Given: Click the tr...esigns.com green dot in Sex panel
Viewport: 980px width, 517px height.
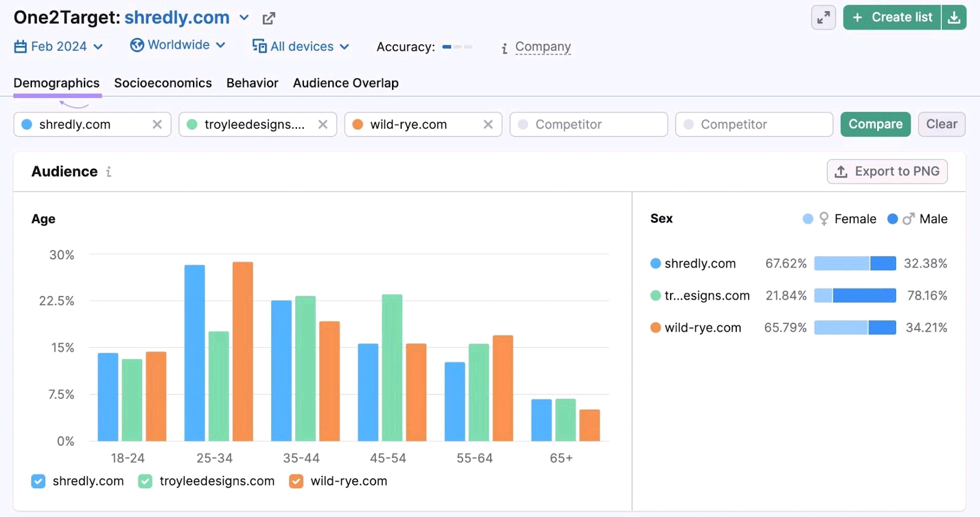Looking at the screenshot, I should 655,296.
